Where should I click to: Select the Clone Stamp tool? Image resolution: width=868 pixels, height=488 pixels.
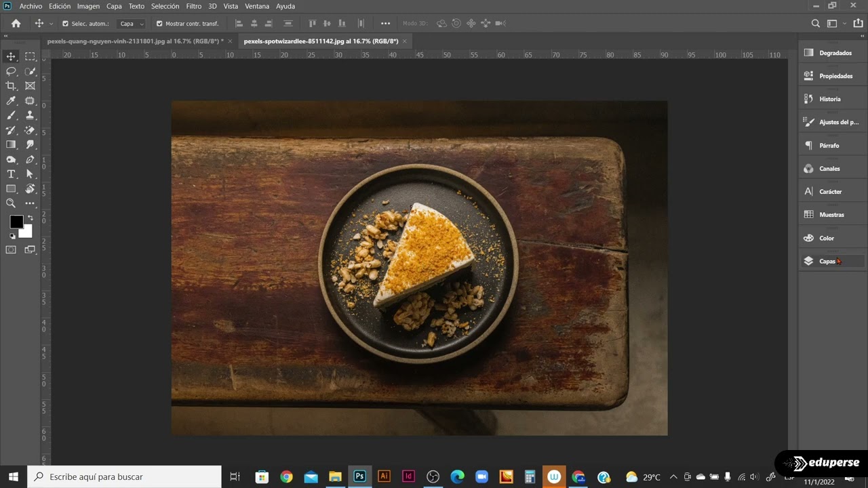click(x=30, y=115)
